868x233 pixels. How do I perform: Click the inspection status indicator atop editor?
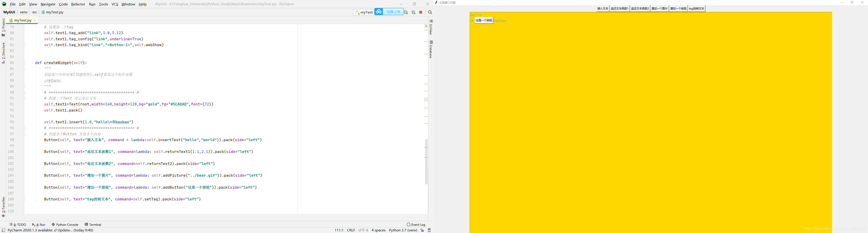[x=426, y=26]
